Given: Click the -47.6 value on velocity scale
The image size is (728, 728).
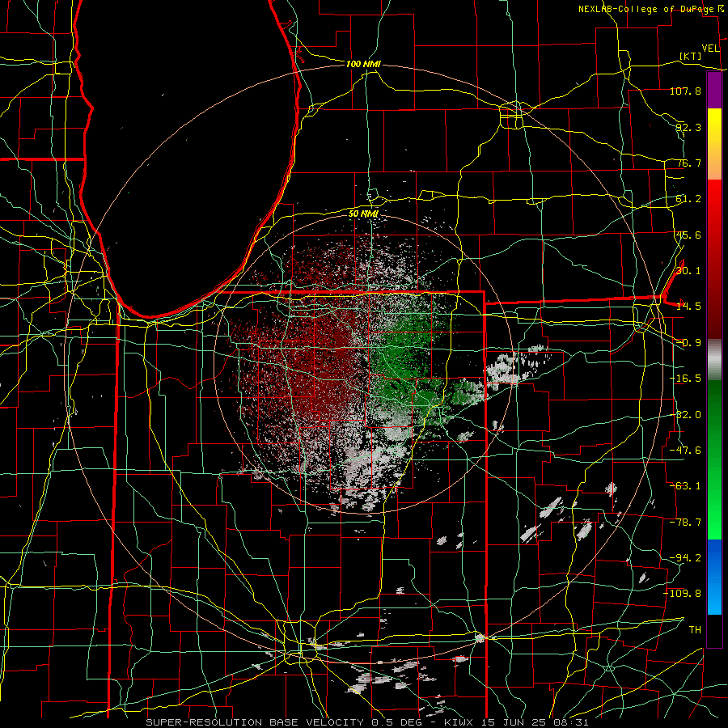Looking at the screenshot, I should pos(685,451).
